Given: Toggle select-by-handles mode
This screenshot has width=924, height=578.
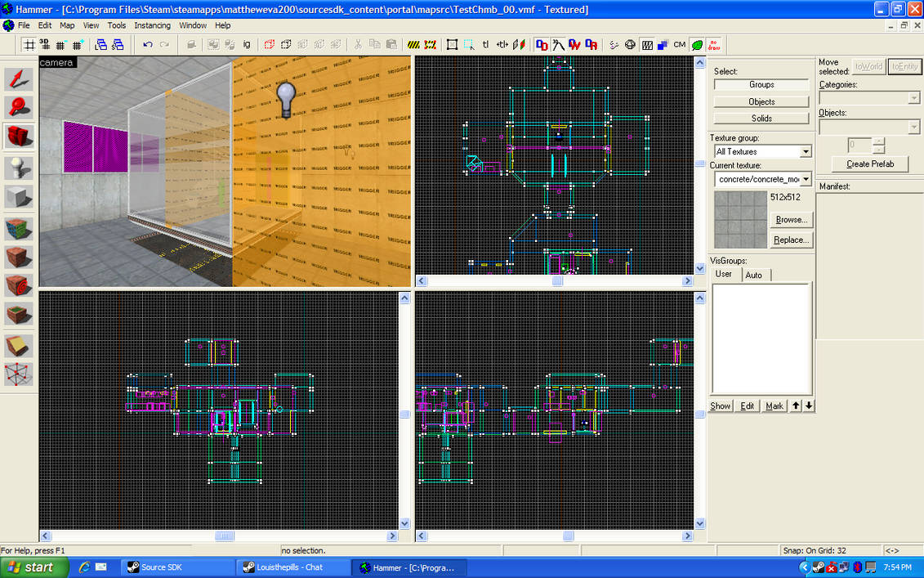Looking at the screenshot, I should tap(452, 45).
